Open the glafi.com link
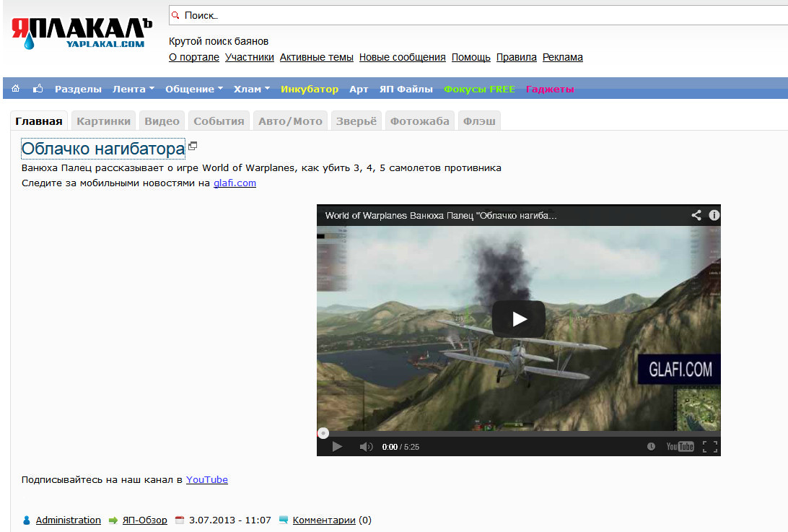The image size is (788, 532). pos(235,183)
